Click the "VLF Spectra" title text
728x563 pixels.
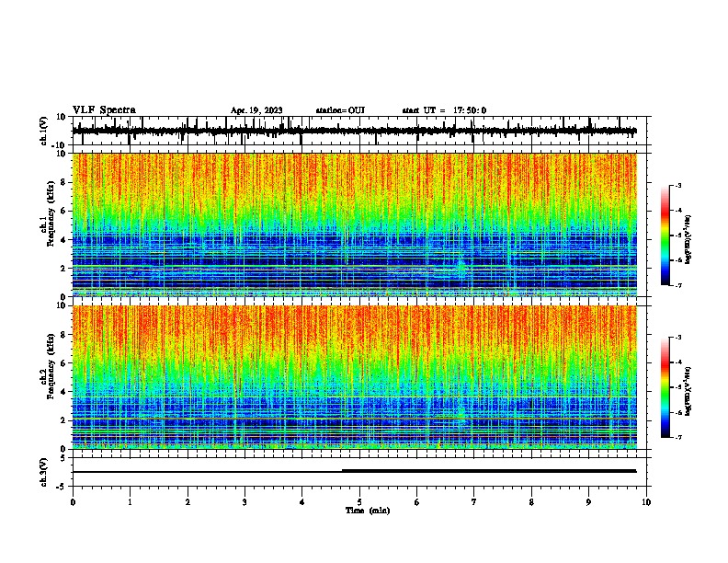pos(104,110)
